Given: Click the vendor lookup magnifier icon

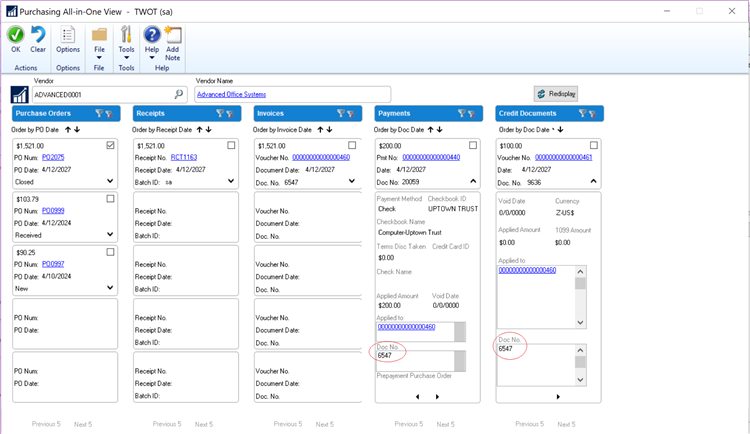Looking at the screenshot, I should tap(180, 94).
